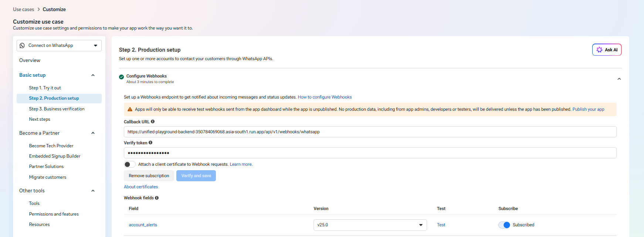The height and width of the screenshot is (237, 644).
Task: Click the account_alerts field link
Action: pyautogui.click(x=143, y=225)
